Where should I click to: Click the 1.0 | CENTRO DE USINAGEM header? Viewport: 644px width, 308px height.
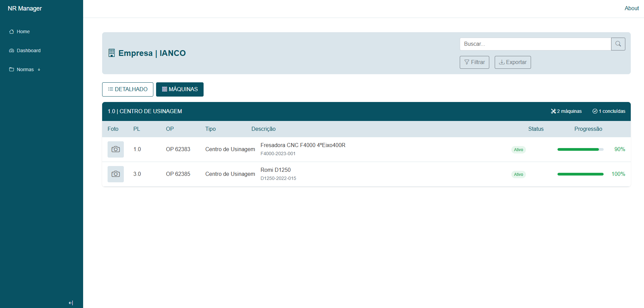(x=145, y=111)
